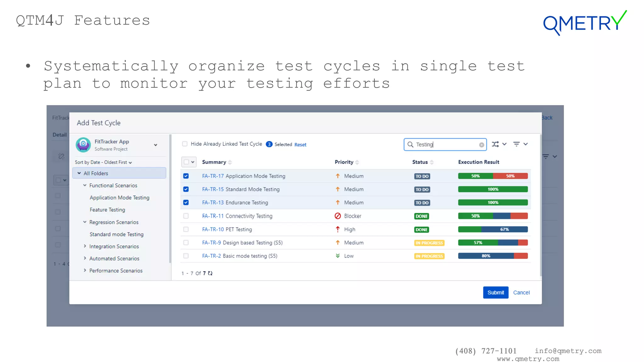The height and width of the screenshot is (362, 644).
Task: Open the FA-TR-17 test cycle link
Action: coord(213,176)
